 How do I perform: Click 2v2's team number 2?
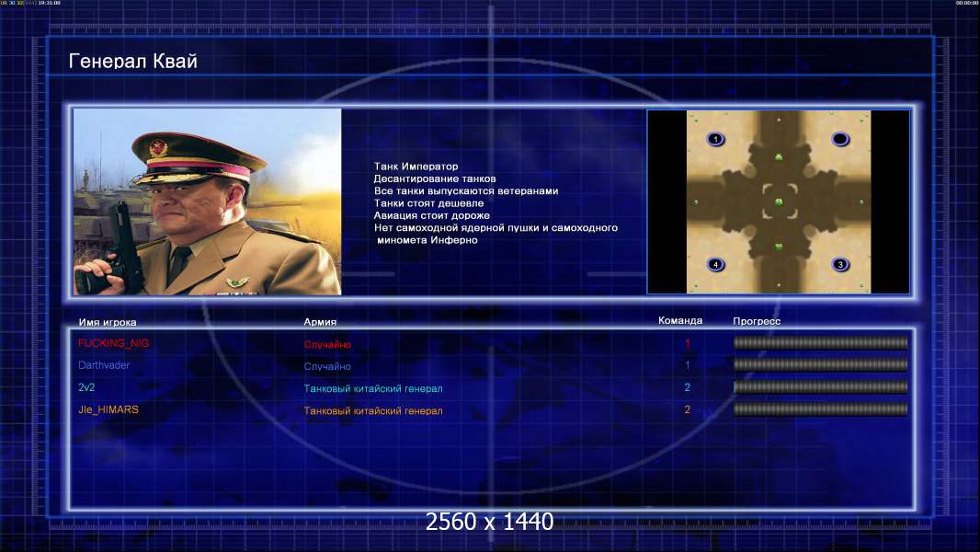(687, 387)
